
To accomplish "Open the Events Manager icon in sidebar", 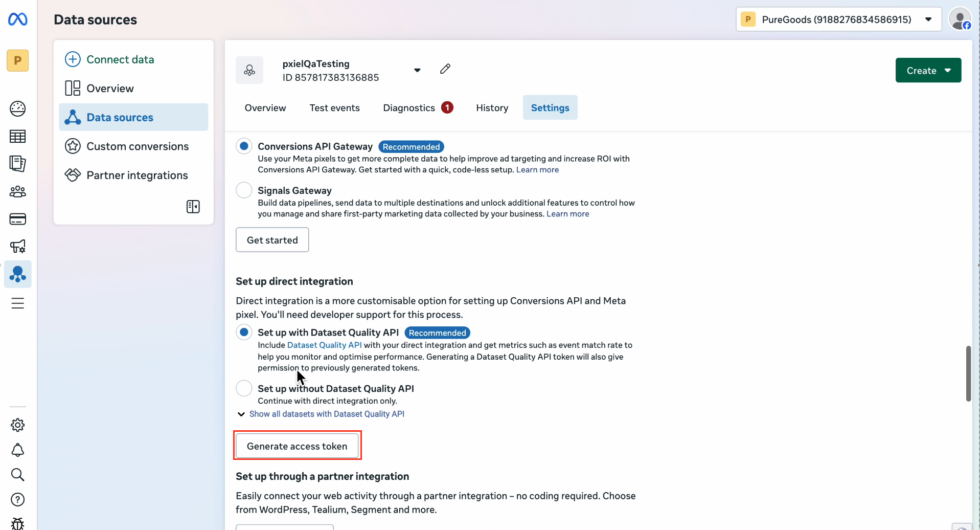I will [x=17, y=274].
